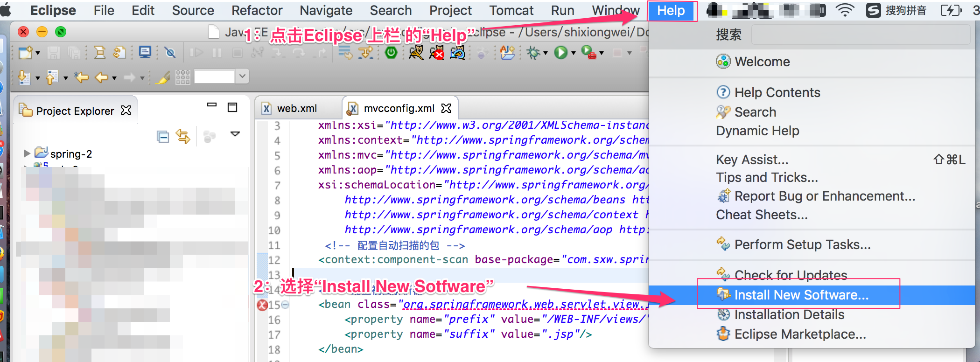This screenshot has height=362, width=980.
Task: Select the spring-2 project
Action: (x=71, y=154)
